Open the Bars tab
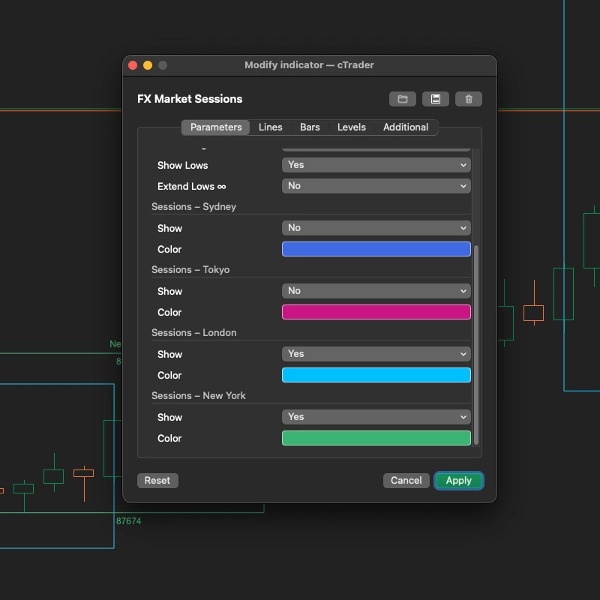 click(x=310, y=127)
